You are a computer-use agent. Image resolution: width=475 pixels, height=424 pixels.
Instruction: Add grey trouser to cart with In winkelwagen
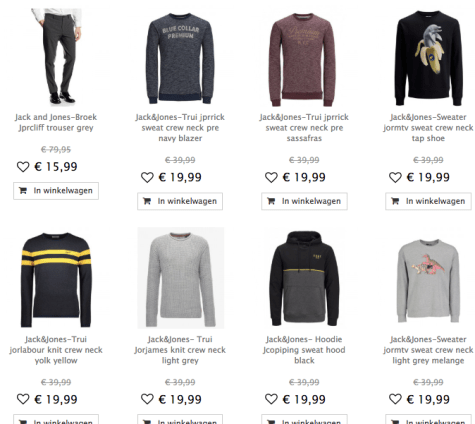[x=56, y=191]
